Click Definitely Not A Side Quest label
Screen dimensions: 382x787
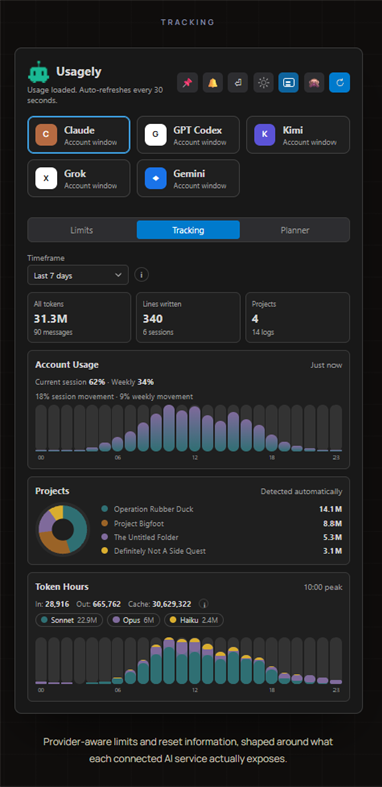pyautogui.click(x=160, y=551)
